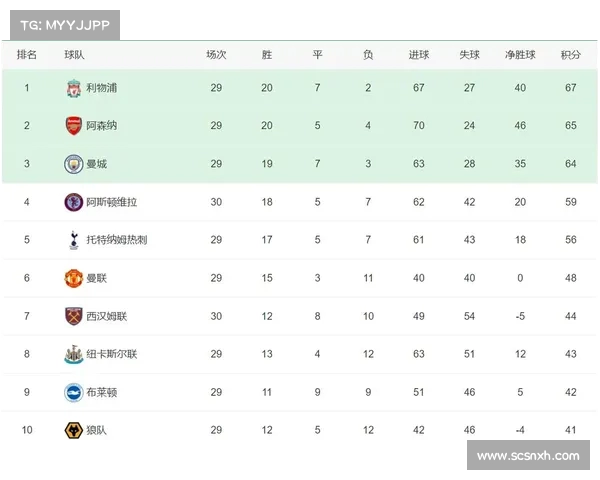This screenshot has width=600, height=480.
Task: Click the TG: MYYJJPP banner
Action: tap(65, 25)
